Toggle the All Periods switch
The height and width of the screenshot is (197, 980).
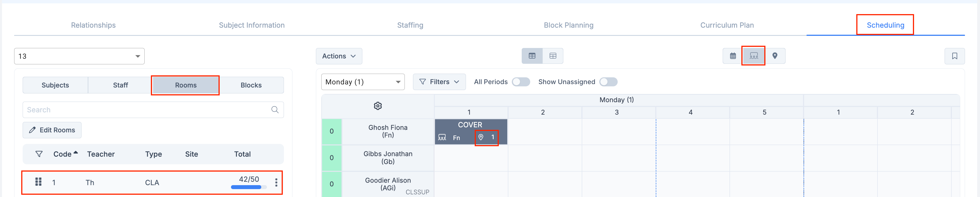tap(521, 82)
